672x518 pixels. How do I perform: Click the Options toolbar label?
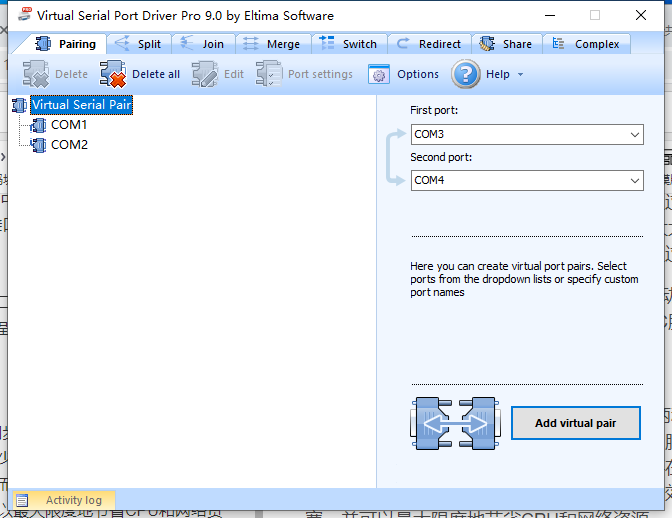(418, 74)
